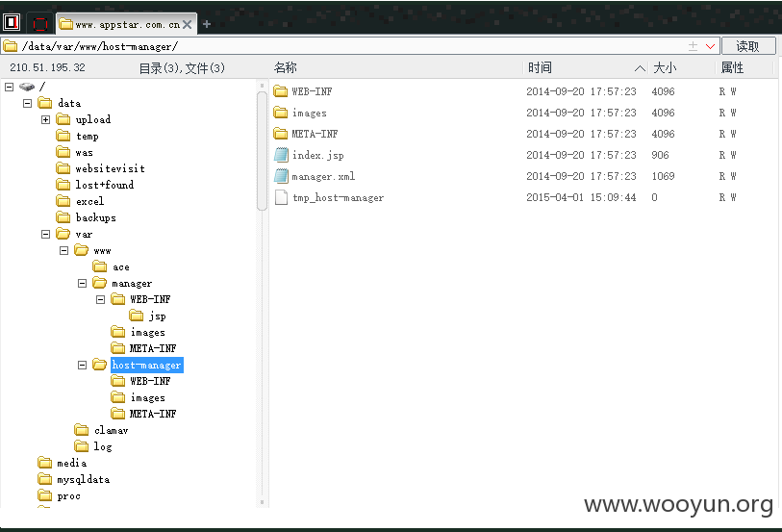Click the tmp_host-manager file icon
The height and width of the screenshot is (532, 782).
coord(281,197)
